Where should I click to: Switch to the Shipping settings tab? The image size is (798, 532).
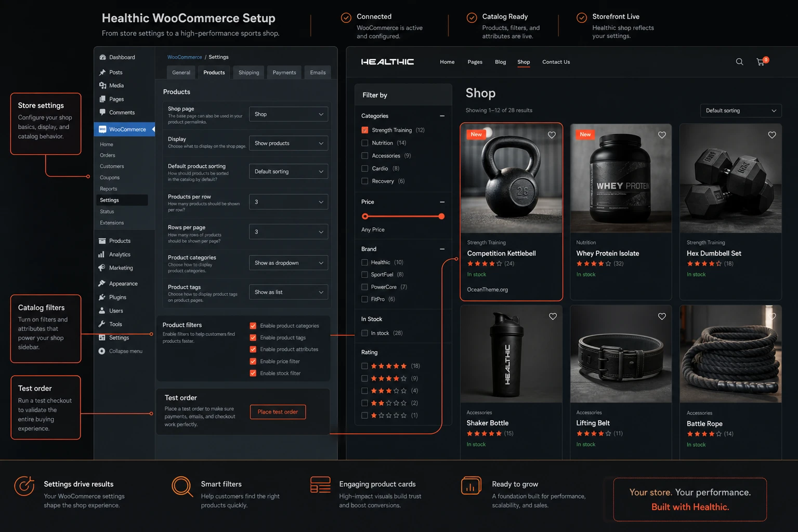coord(248,73)
